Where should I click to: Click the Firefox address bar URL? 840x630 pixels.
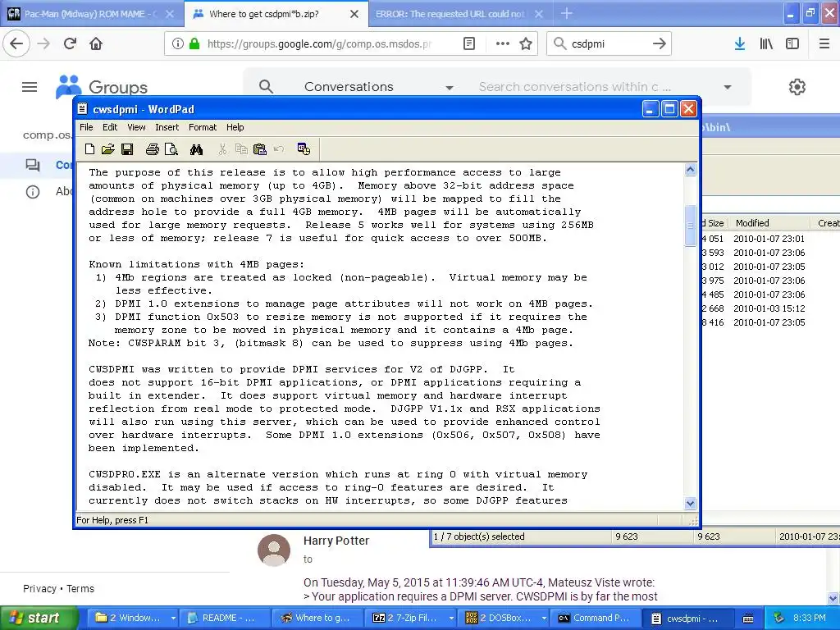[x=319, y=43]
